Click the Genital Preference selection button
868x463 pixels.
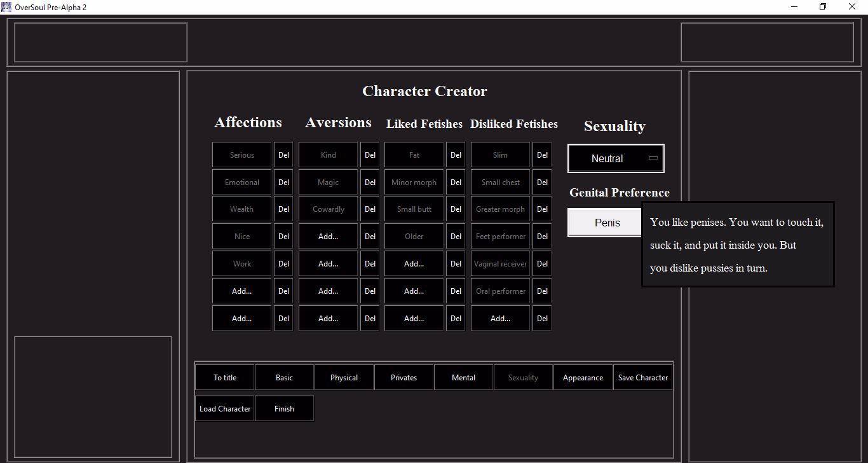[x=605, y=223]
